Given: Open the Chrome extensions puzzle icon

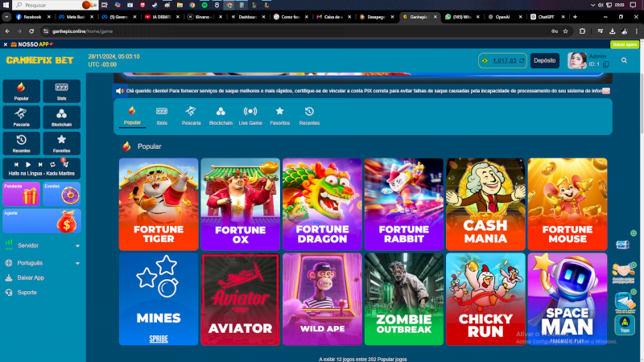Looking at the screenshot, I should point(582,31).
